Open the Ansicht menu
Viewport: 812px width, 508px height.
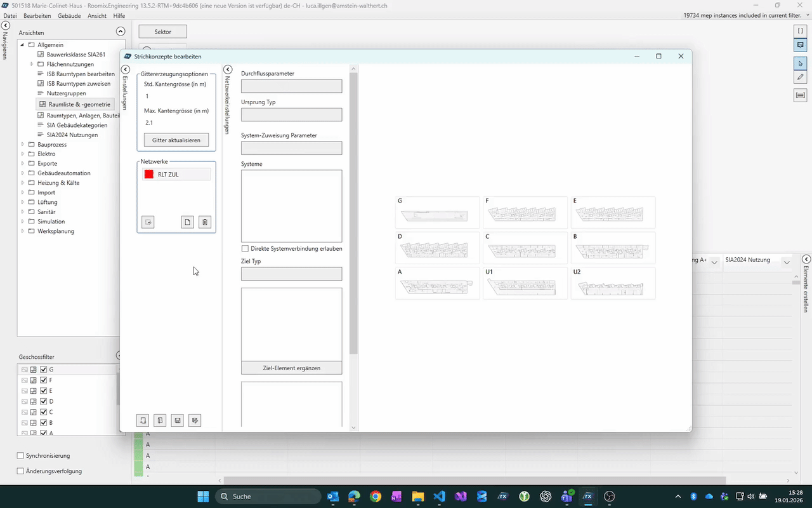point(97,15)
